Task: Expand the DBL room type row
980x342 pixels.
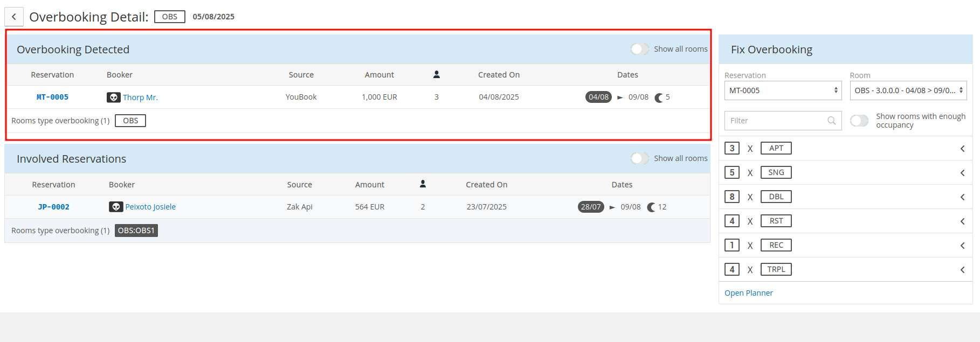Action: [x=962, y=197]
